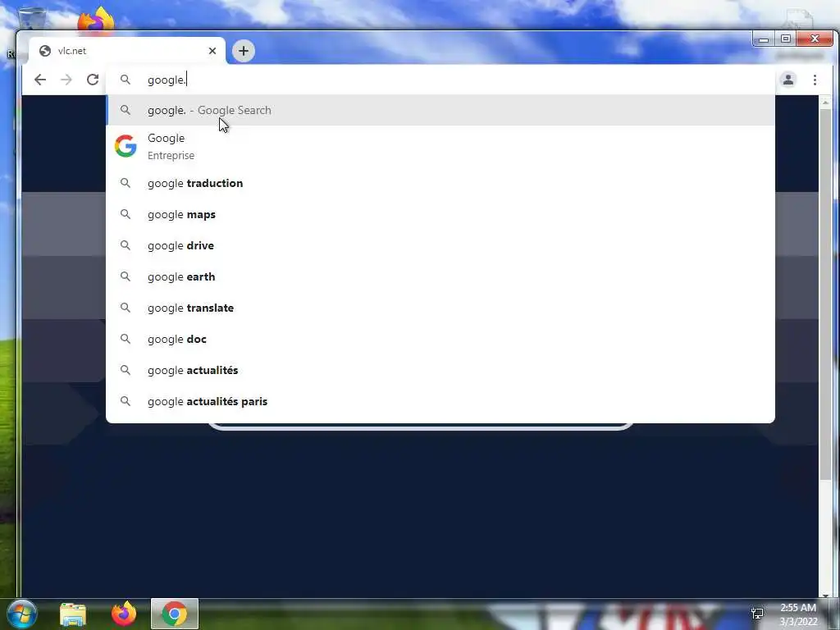Select the 'google drive' suggestion
This screenshot has width=840, height=630.
coord(441,245)
